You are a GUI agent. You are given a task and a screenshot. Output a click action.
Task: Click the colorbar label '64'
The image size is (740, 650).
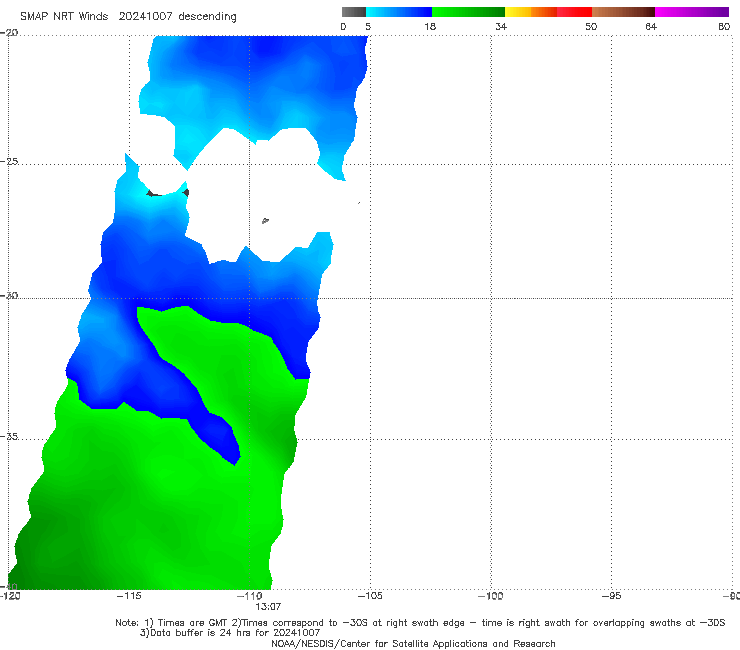651,27
